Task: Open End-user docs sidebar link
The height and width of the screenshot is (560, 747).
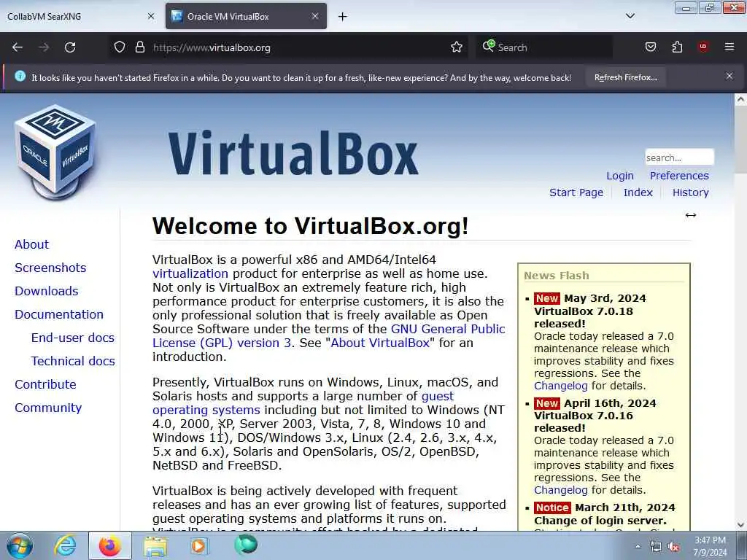Action: (72, 338)
